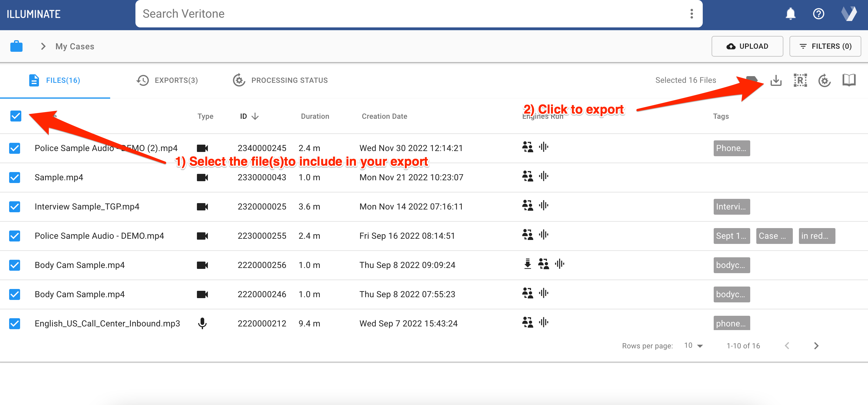Uncheck English_US_Call_Center_Inbound.mp3
This screenshot has width=868, height=405.
[x=15, y=323]
